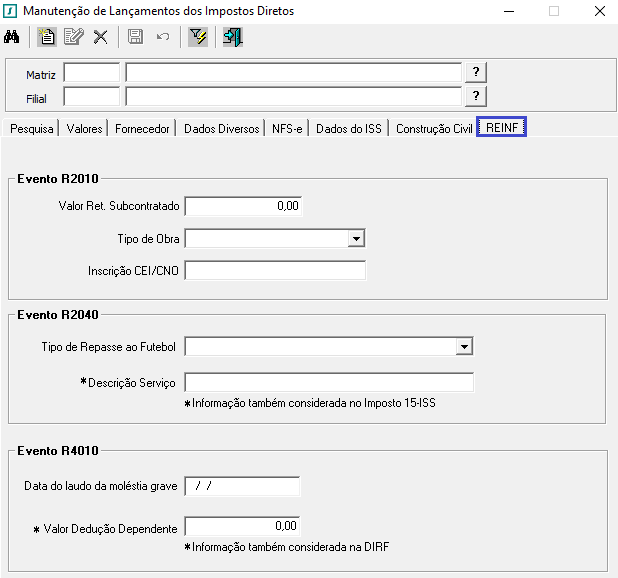This screenshot has height=578, width=618.
Task: Expand the Tipo de Obra dropdown
Action: coord(355,238)
